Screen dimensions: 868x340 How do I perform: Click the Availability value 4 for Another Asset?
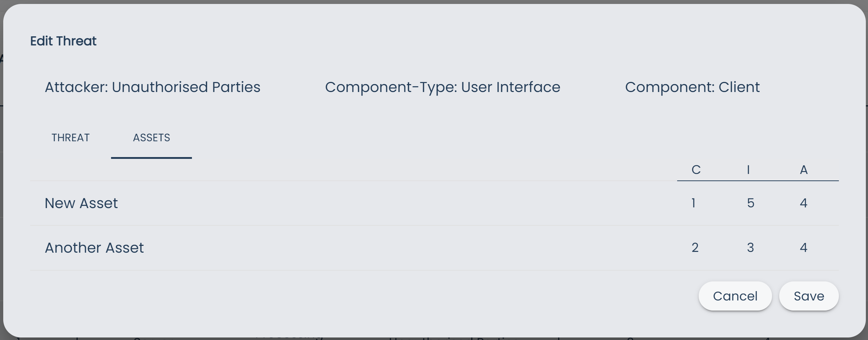(x=804, y=247)
